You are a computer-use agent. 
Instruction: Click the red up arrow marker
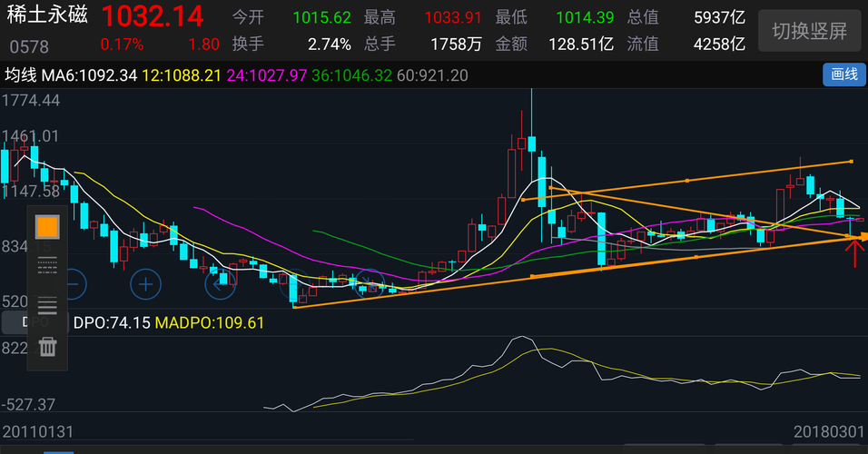tap(854, 253)
